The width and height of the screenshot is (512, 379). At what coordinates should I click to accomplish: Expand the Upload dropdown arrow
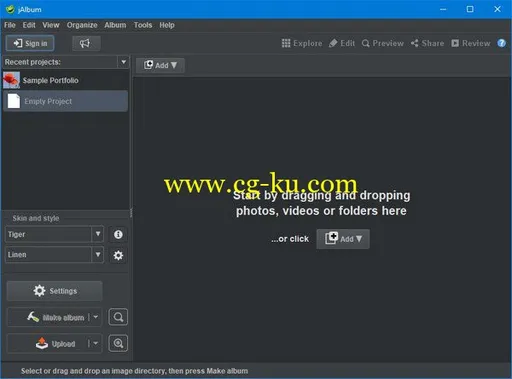[96, 343]
